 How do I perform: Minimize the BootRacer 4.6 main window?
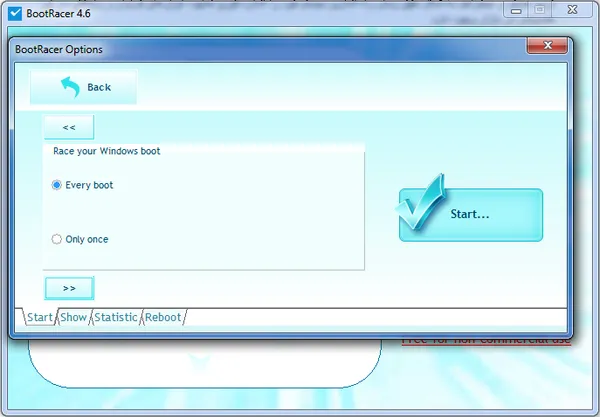click(x=516, y=10)
